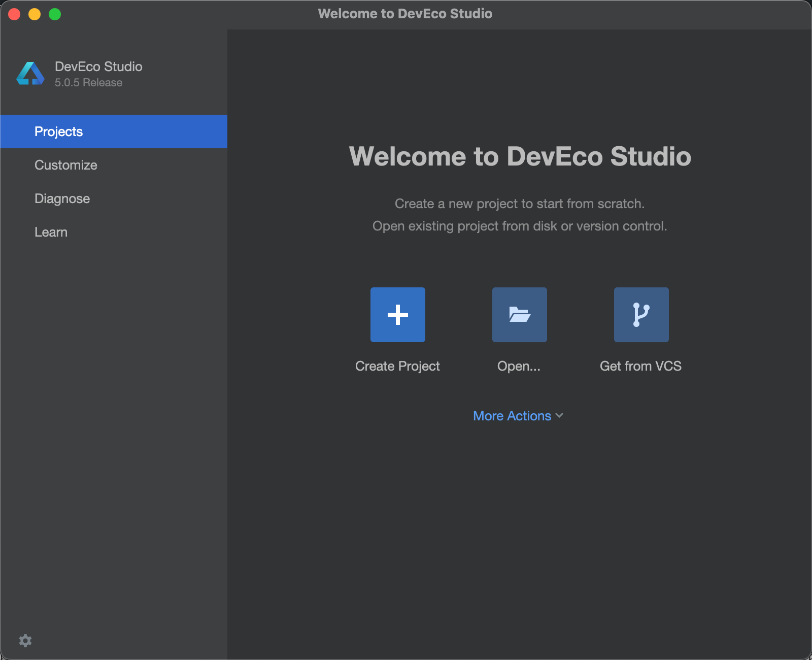Open the More Actions link
The image size is (812, 660).
point(512,416)
